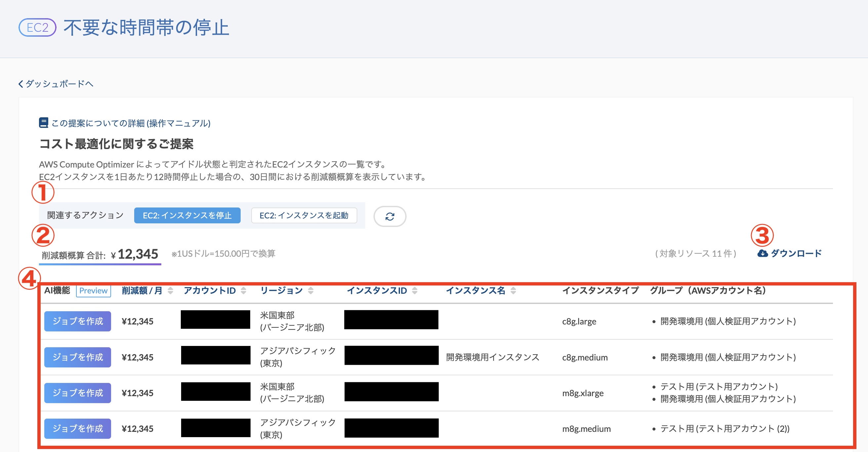Click 不要な時間帯の停止 page title
This screenshot has width=868, height=452.
(x=146, y=27)
